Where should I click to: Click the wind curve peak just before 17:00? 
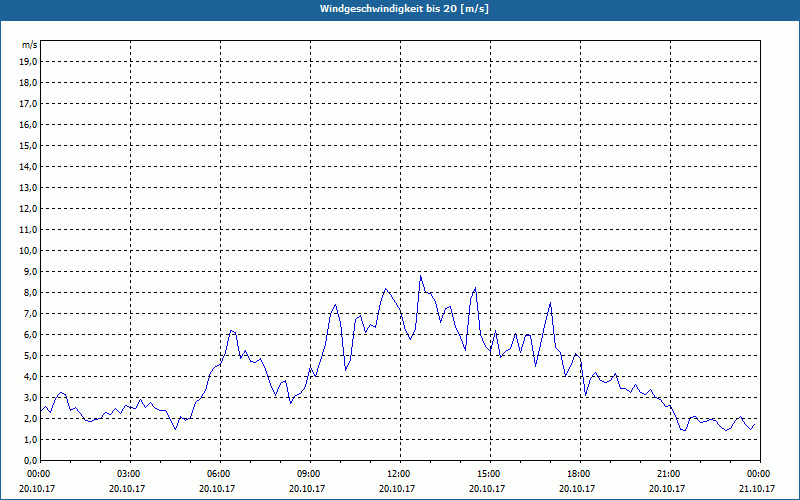click(x=550, y=303)
